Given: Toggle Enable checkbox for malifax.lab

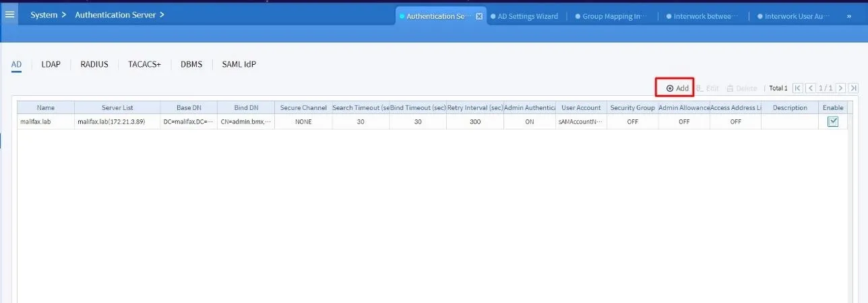Looking at the screenshot, I should pos(833,121).
